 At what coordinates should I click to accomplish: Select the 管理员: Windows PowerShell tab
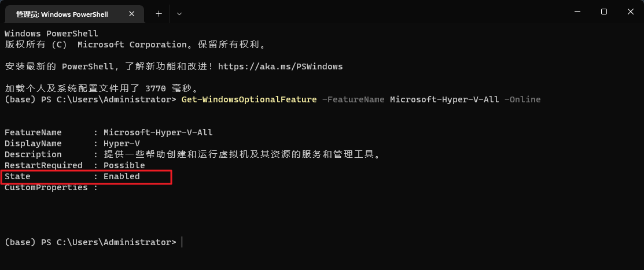coord(67,13)
